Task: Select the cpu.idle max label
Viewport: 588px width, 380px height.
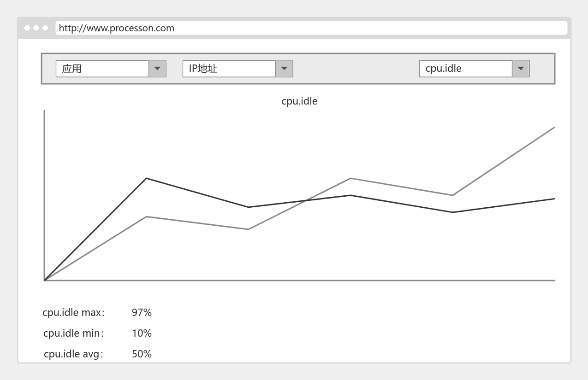Action: [73, 313]
